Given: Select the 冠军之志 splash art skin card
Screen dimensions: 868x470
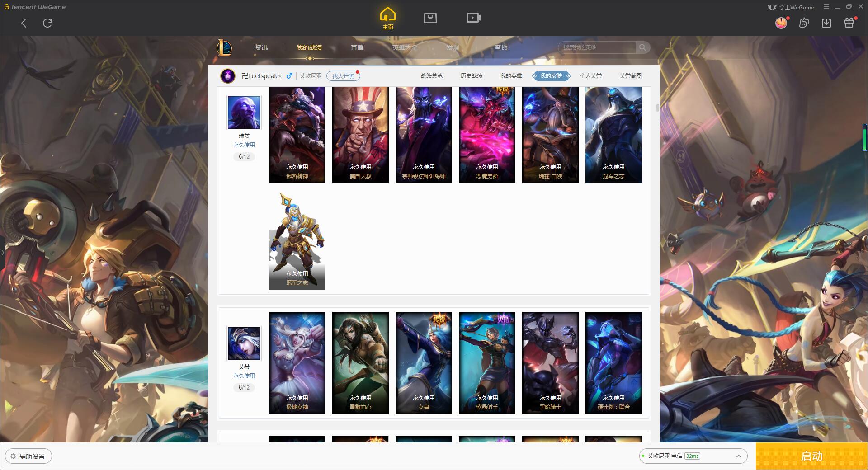Looking at the screenshot, I should pos(613,135).
